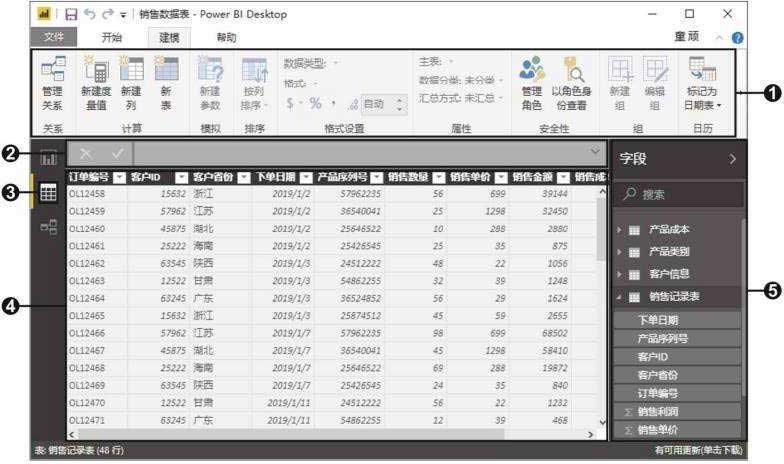Expand the 产品成本 table in fields
The height and width of the screenshot is (464, 784).
620,230
